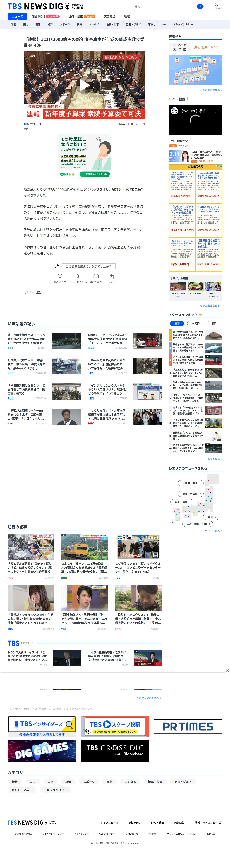Open the ドキュメンタリー category in sub-navigation
The height and width of the screenshot is (868, 230).
[x=183, y=24]
